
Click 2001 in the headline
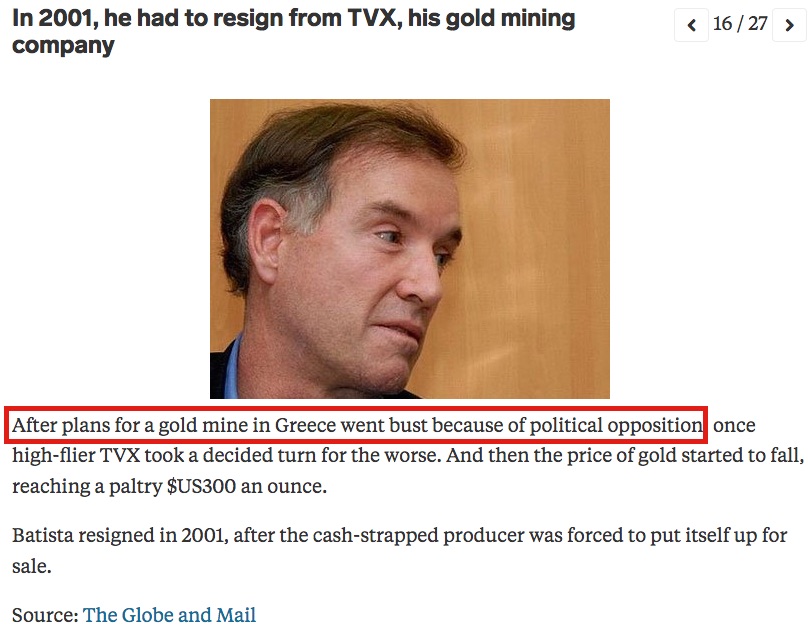[65, 19]
